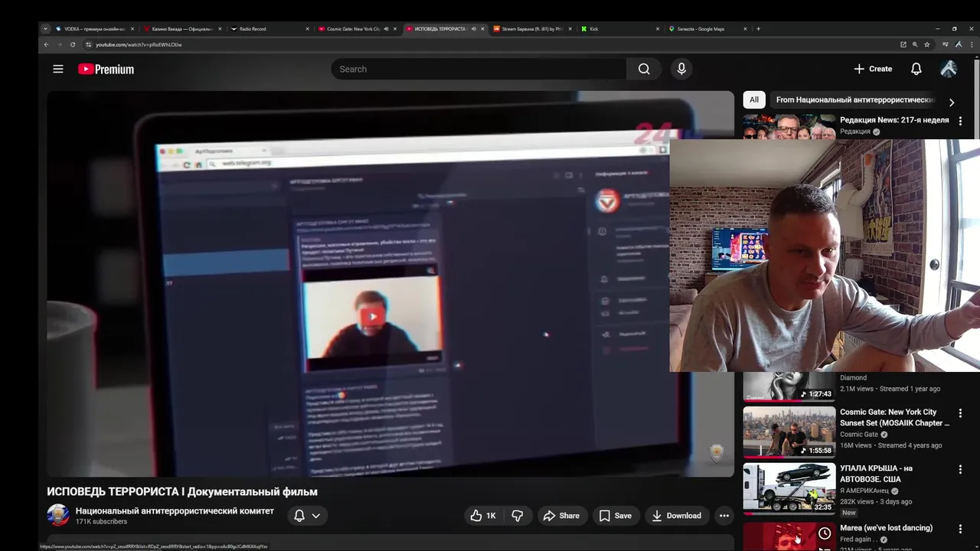The height and width of the screenshot is (551, 980).
Task: Download the video
Action: (676, 516)
